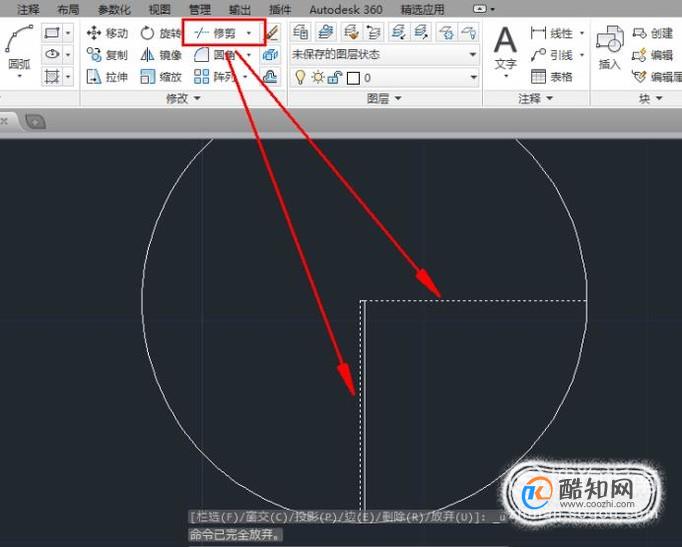Open the Text (文字) options arrow
The image size is (682, 547).
click(506, 77)
